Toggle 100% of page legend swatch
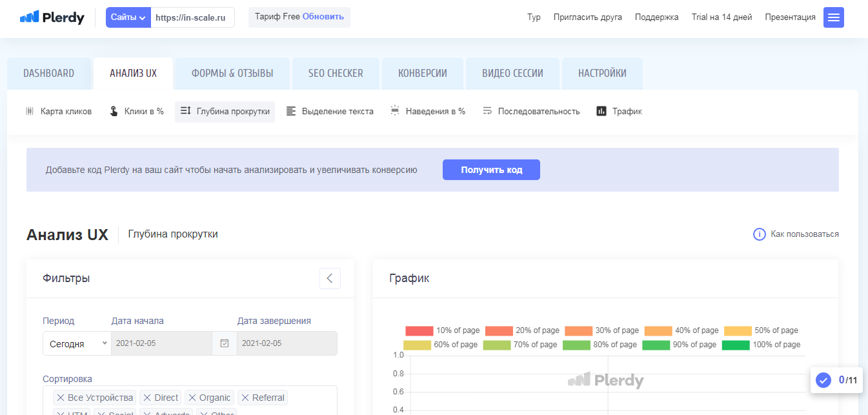 click(x=736, y=345)
